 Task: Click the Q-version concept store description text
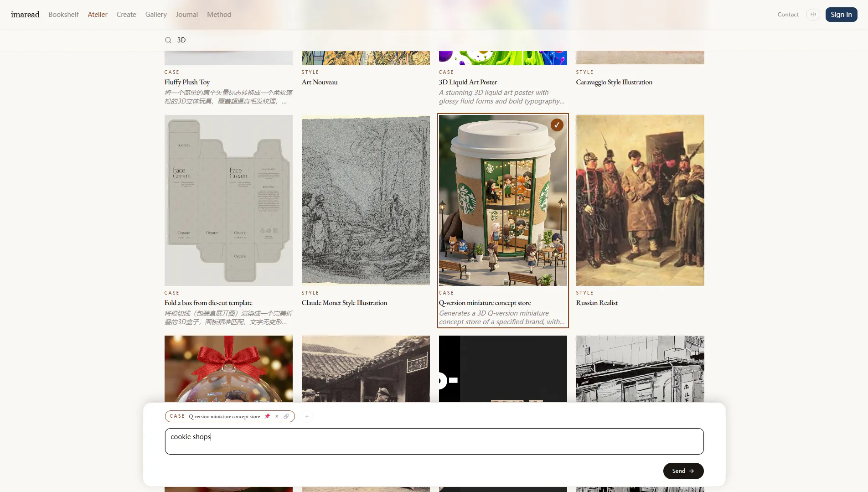click(x=502, y=317)
